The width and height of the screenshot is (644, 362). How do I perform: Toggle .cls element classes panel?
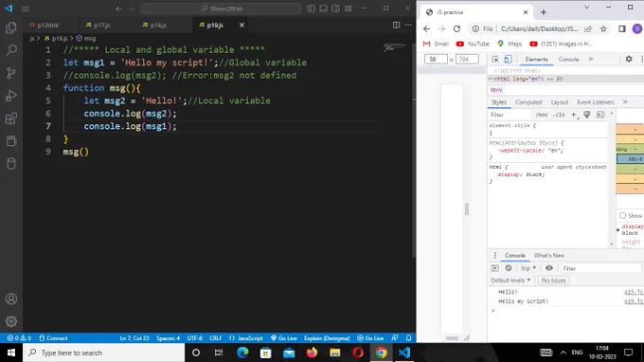[559, 115]
